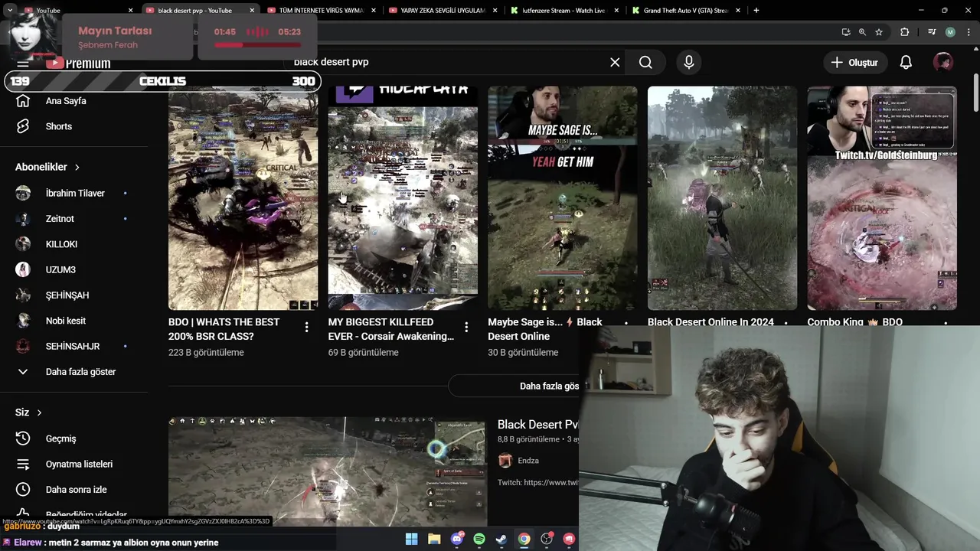
Task: Switch to lutfenzere Stream tab
Action: coord(565,11)
